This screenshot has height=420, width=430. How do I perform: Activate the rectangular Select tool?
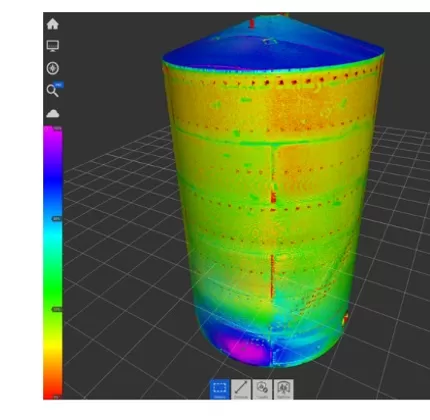pyautogui.click(x=220, y=389)
